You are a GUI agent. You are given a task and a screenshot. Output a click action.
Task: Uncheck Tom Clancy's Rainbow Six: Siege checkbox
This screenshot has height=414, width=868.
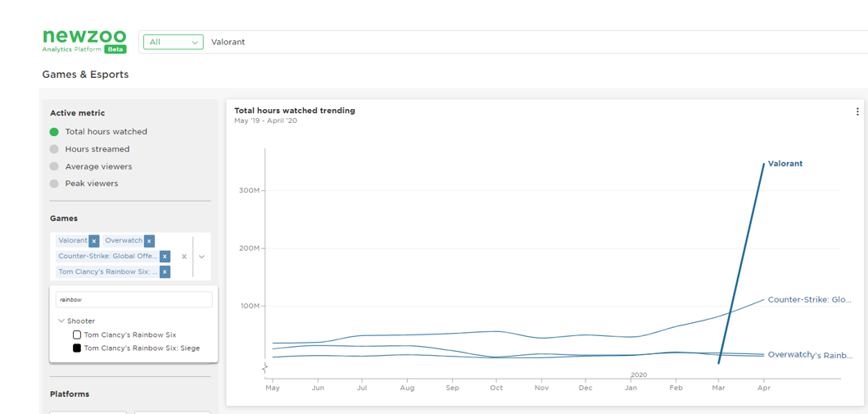point(77,348)
